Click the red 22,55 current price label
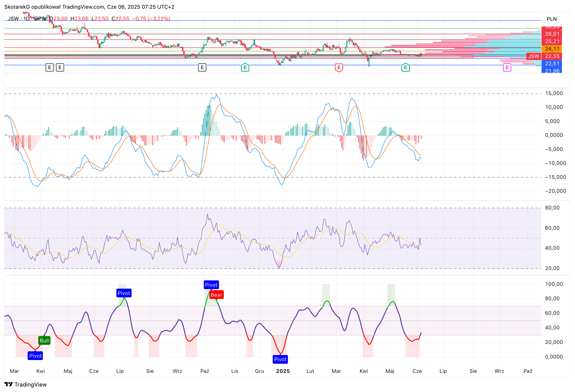The height and width of the screenshot is (392, 575). [x=552, y=56]
